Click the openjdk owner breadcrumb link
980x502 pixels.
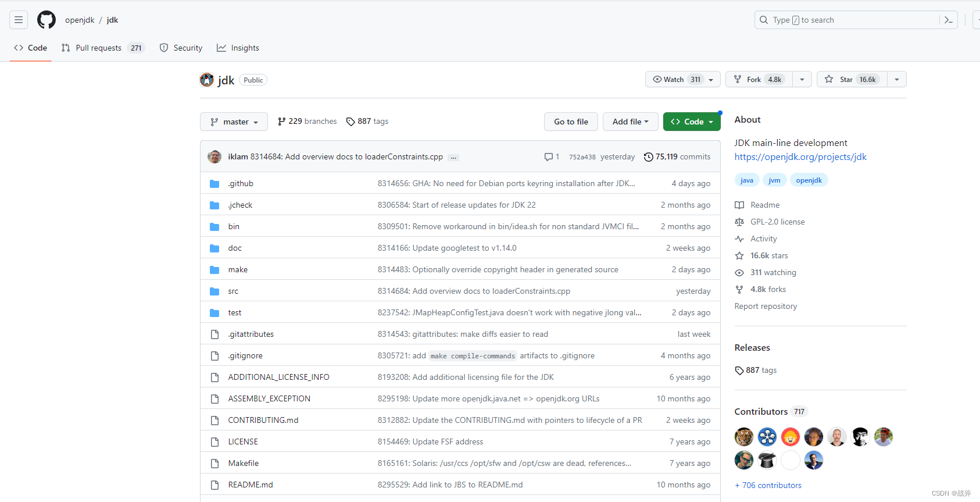click(x=80, y=20)
